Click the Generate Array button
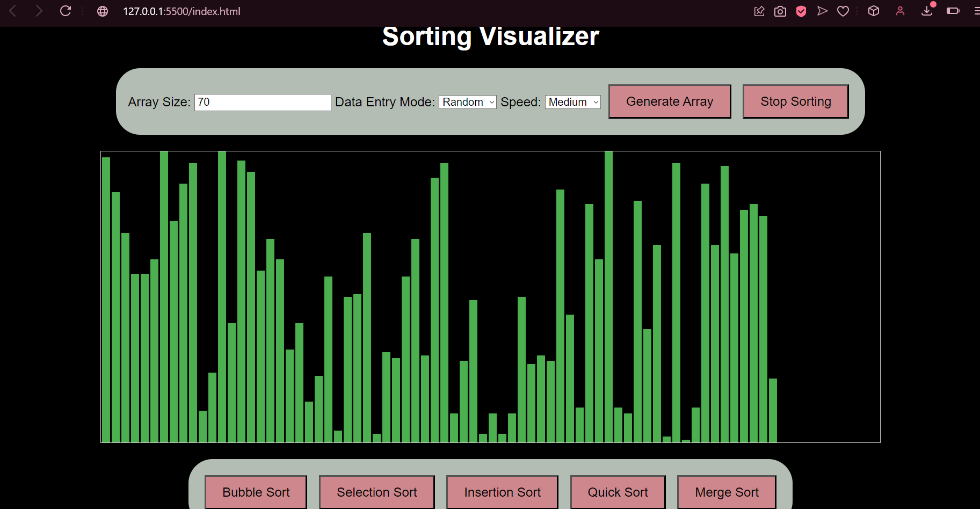980x509 pixels. point(669,101)
